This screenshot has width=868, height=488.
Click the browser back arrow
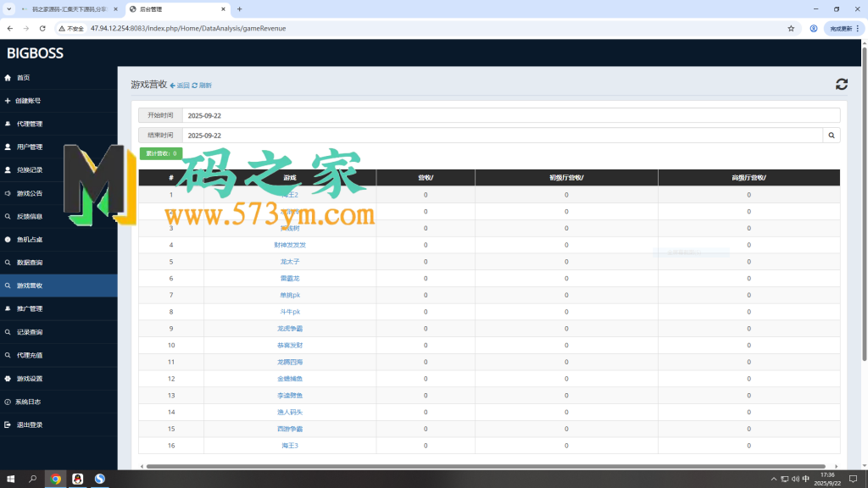(10, 28)
